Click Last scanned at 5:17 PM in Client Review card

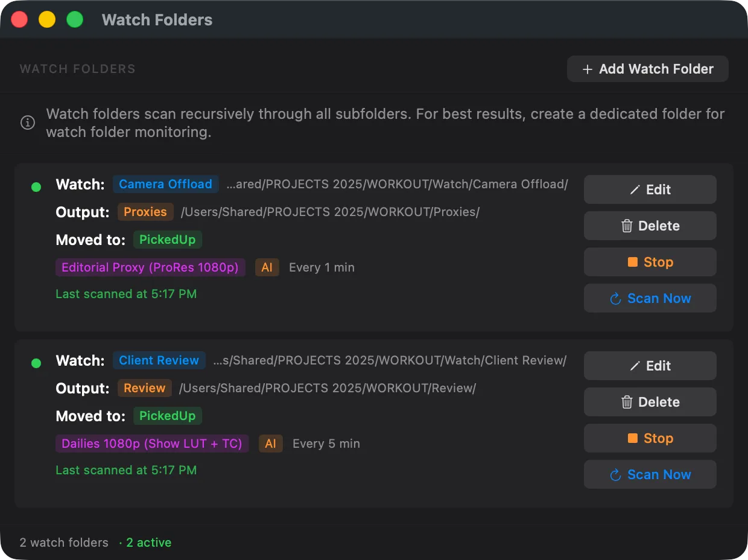[126, 470]
